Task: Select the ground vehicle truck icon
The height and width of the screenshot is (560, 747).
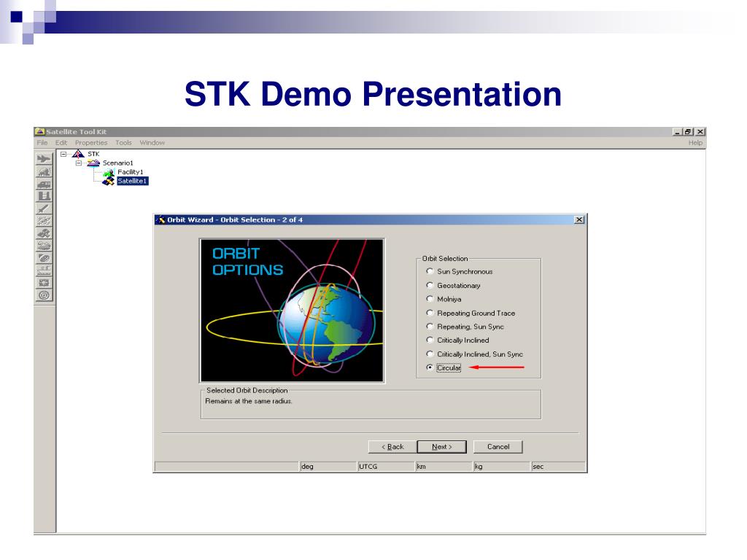Action: click(x=44, y=184)
